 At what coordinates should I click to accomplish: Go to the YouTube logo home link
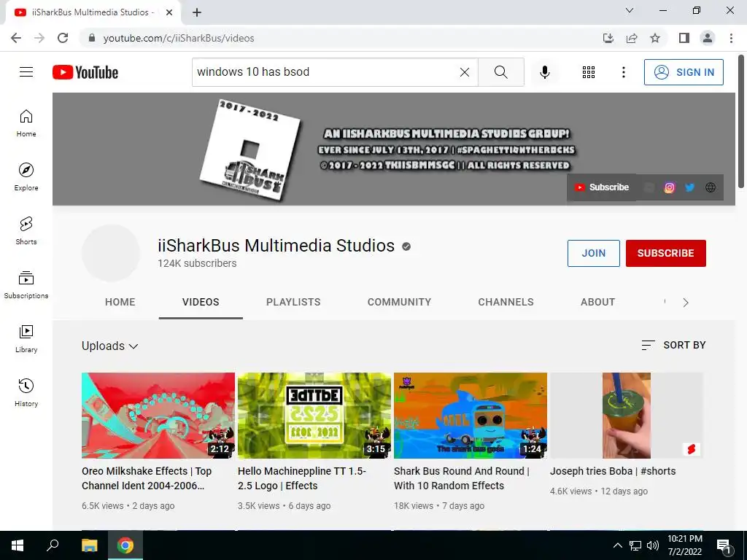click(85, 72)
